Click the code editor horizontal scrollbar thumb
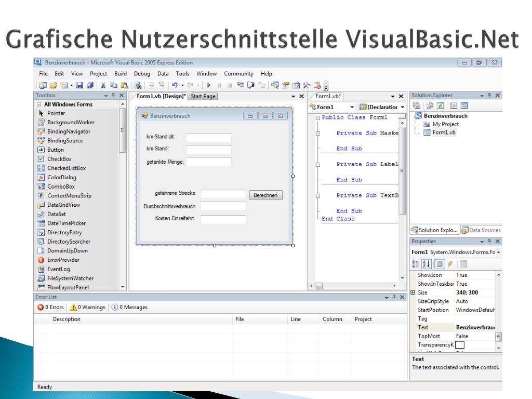Image resolution: width=532 pixels, height=399 pixels. 320,286
